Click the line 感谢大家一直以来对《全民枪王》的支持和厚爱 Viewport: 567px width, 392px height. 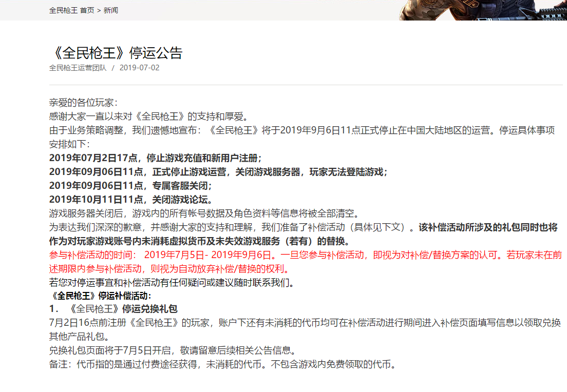(x=149, y=116)
